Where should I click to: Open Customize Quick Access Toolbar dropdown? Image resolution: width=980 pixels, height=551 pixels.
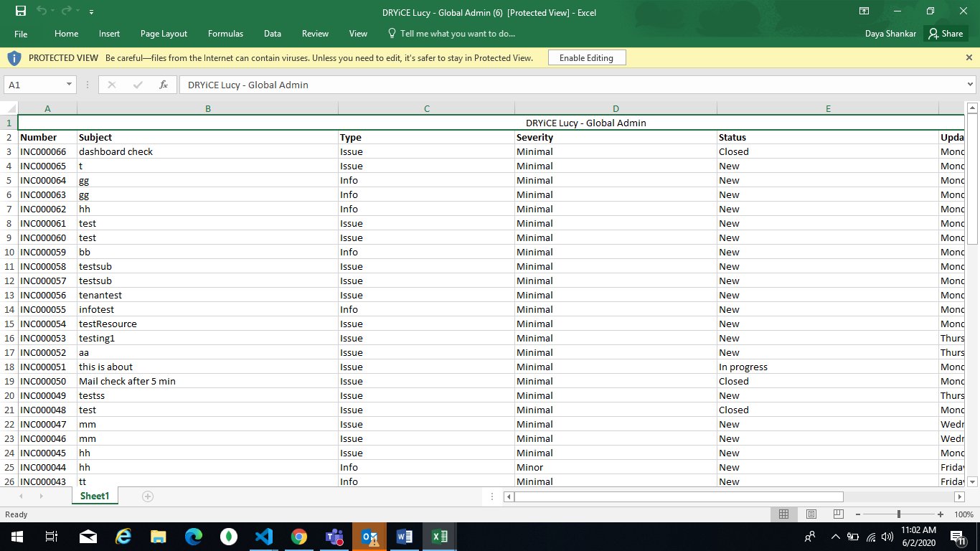[x=91, y=12]
